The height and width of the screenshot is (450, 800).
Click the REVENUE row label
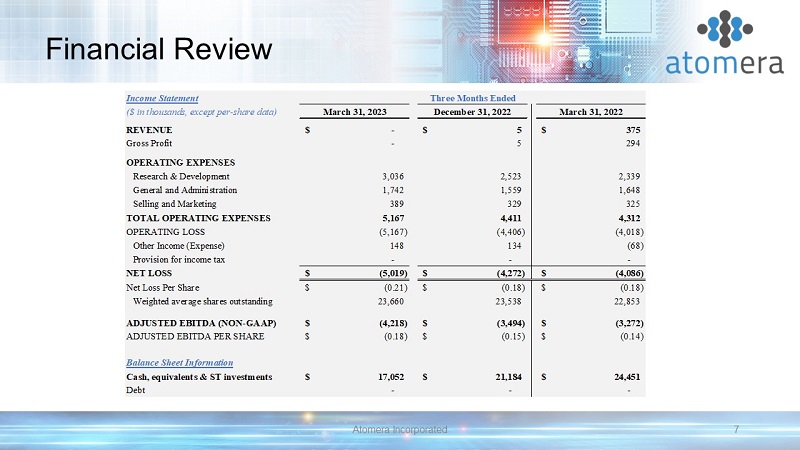coord(149,130)
